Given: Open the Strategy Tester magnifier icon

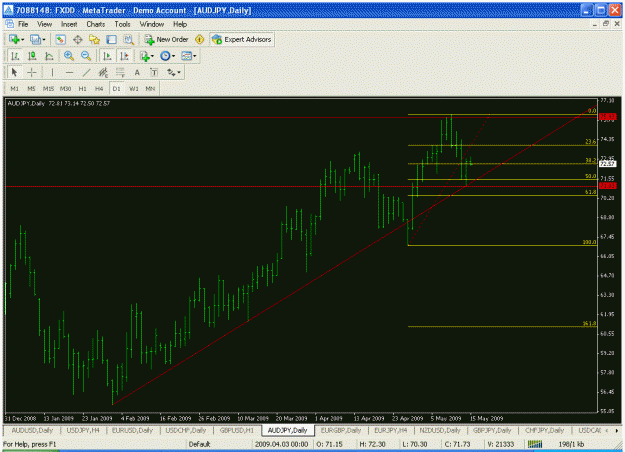Looking at the screenshot, I should tap(128, 39).
